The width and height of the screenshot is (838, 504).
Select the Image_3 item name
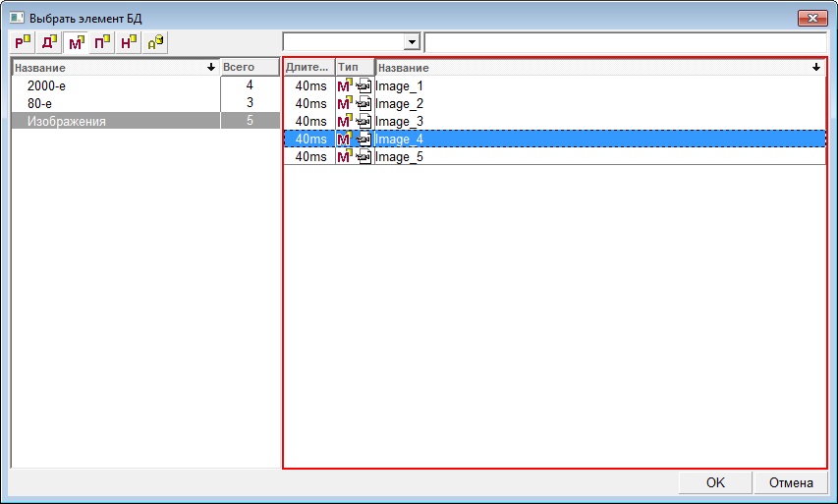(x=399, y=121)
